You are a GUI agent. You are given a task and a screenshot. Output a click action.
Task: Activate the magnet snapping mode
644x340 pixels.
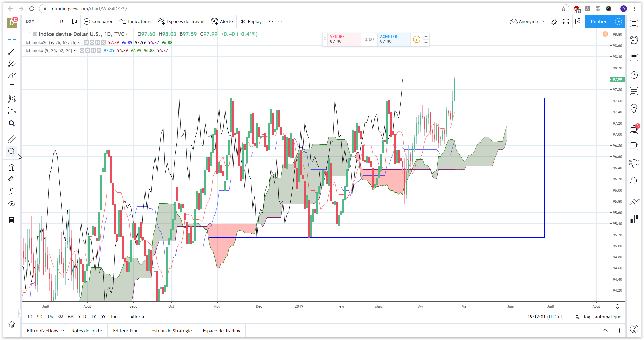pyautogui.click(x=12, y=167)
